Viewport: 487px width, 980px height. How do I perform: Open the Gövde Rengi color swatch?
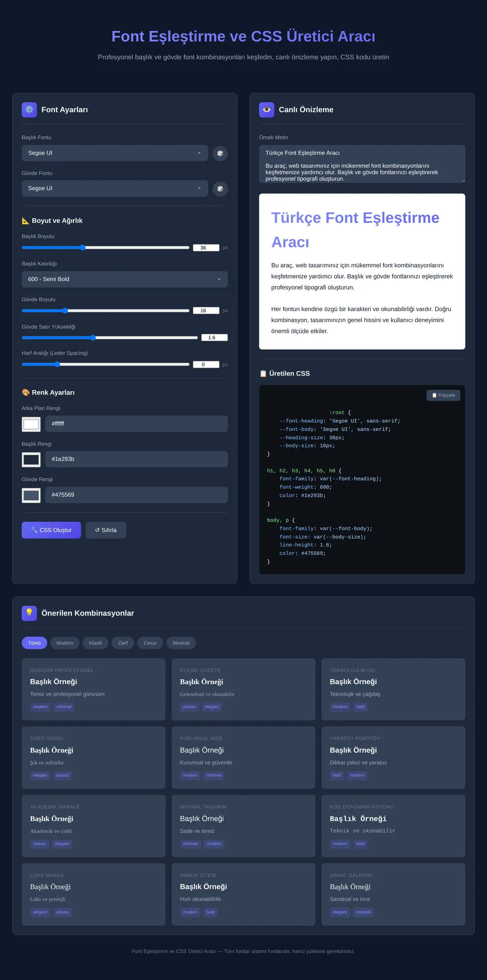pyautogui.click(x=31, y=495)
